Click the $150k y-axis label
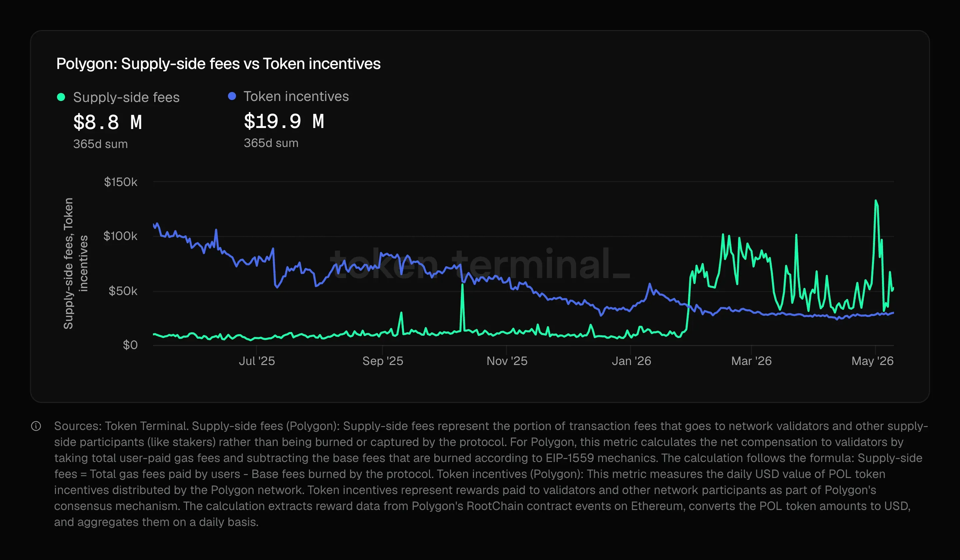Screen dimensions: 960x560 point(120,182)
